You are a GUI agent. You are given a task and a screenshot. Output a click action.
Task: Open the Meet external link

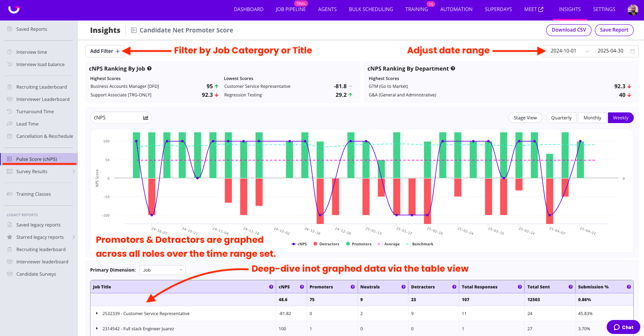[534, 9]
